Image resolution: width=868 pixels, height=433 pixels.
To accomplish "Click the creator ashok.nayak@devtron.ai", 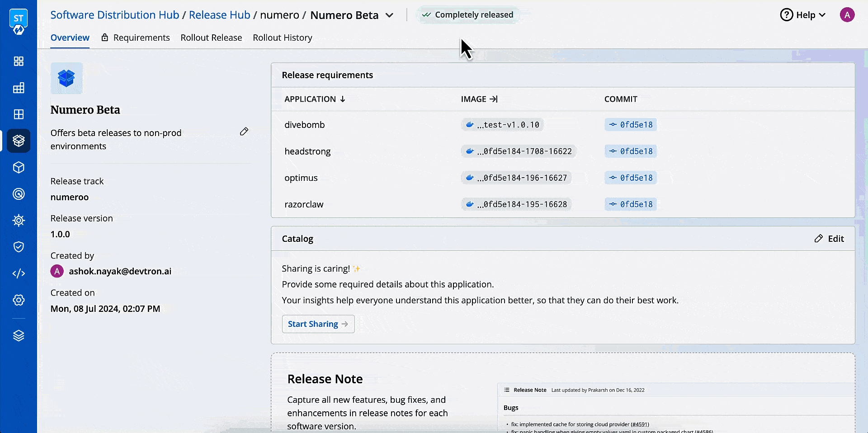I will point(120,271).
